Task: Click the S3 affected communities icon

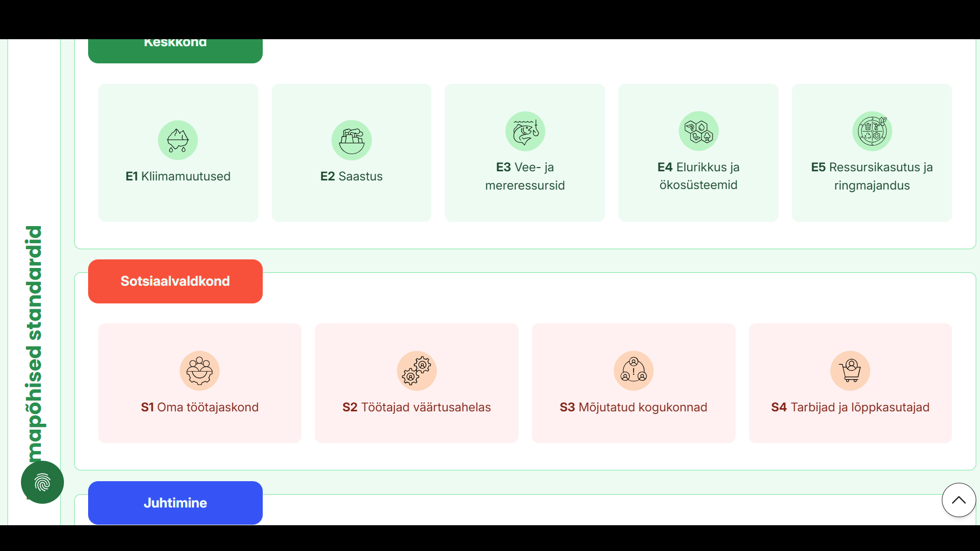Action: click(633, 371)
